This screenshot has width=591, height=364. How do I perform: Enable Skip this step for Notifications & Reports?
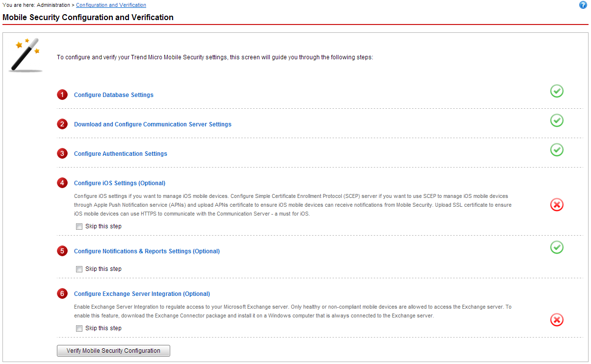[79, 269]
